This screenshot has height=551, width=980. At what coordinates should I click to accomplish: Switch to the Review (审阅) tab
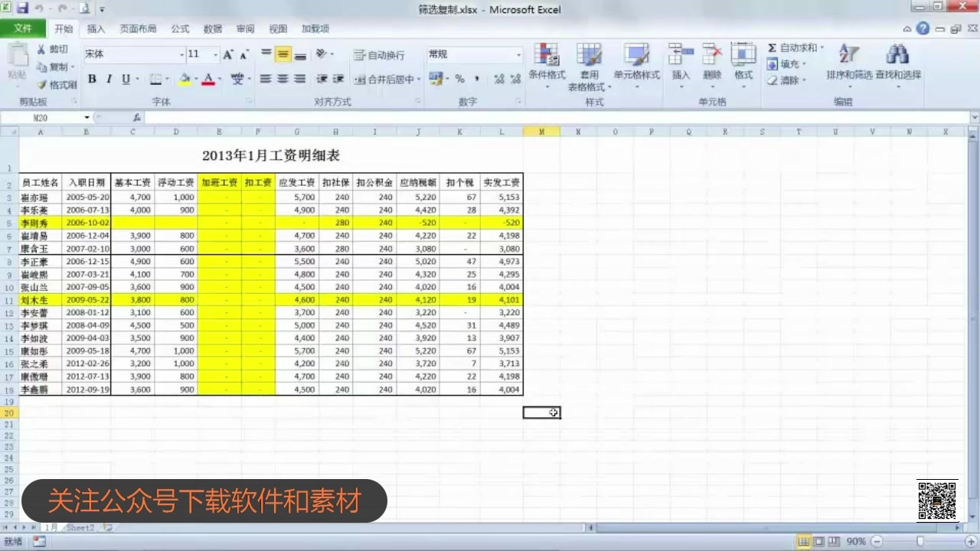(245, 29)
